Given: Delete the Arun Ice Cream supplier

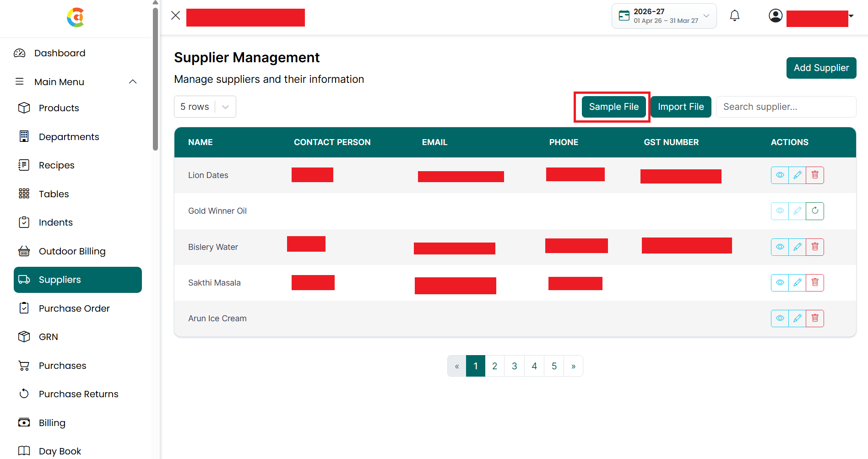Looking at the screenshot, I should pyautogui.click(x=815, y=318).
